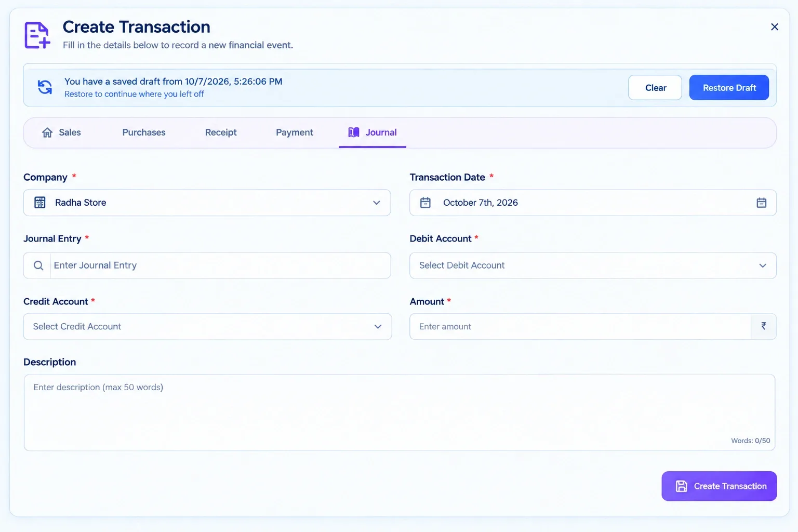The height and width of the screenshot is (532, 798).
Task: Open the Select Debit Account dropdown
Action: [593, 265]
